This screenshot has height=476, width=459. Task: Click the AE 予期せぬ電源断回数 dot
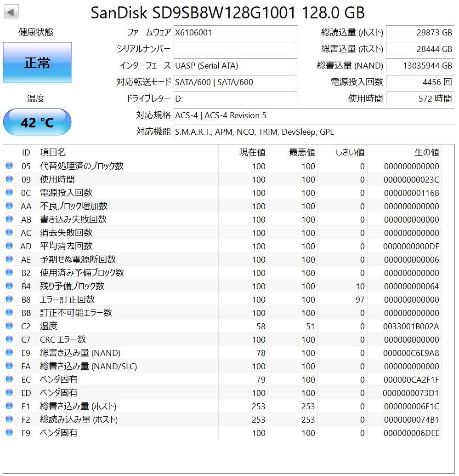tap(9, 259)
